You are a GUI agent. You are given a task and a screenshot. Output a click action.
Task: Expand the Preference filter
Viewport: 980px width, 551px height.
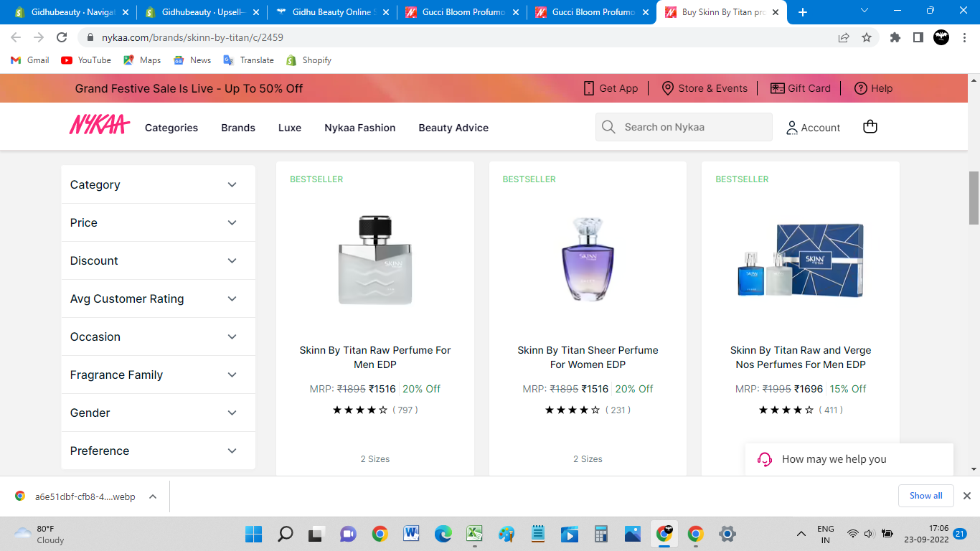point(158,451)
